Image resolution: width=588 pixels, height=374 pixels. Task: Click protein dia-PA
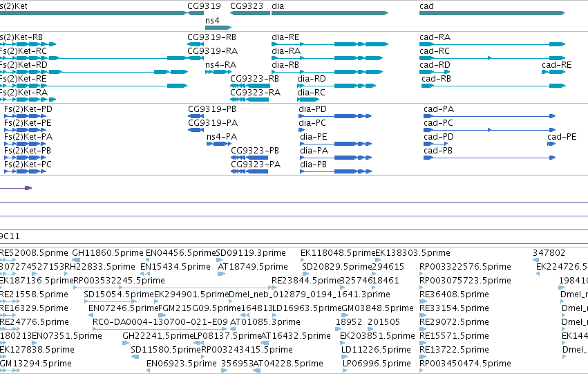[336, 158]
